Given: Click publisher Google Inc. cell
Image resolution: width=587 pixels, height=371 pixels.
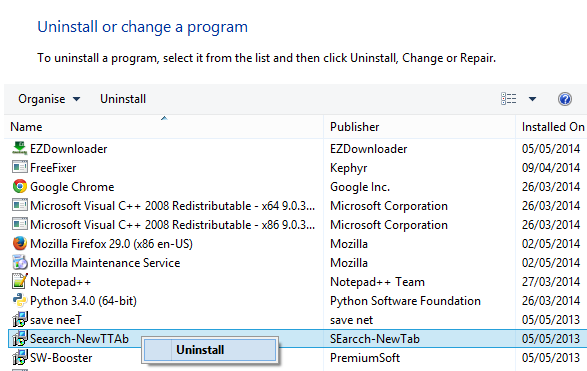Looking at the screenshot, I should (360, 187).
